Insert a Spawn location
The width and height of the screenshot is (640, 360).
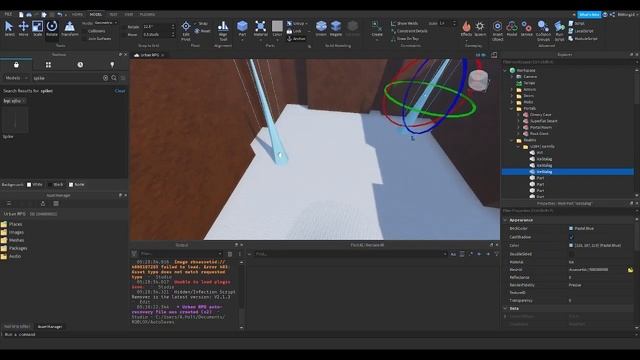pos(480,28)
